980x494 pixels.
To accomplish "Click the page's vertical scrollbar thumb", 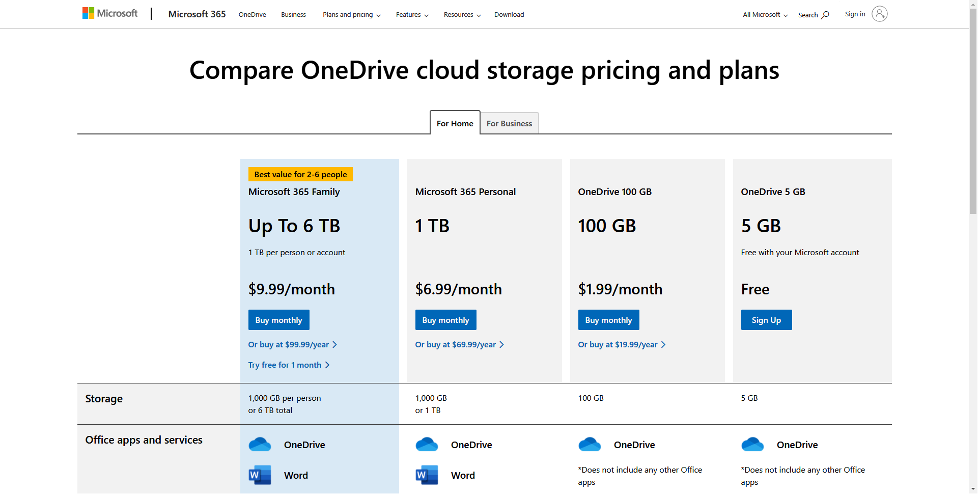I will click(973, 110).
